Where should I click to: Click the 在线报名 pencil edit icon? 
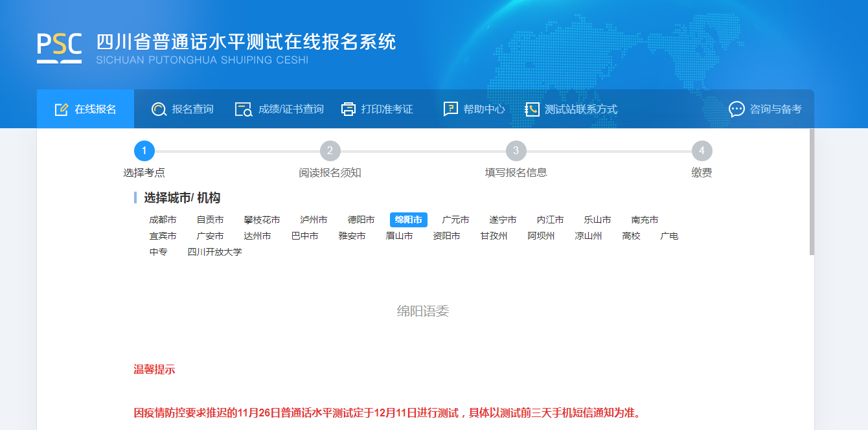62,109
